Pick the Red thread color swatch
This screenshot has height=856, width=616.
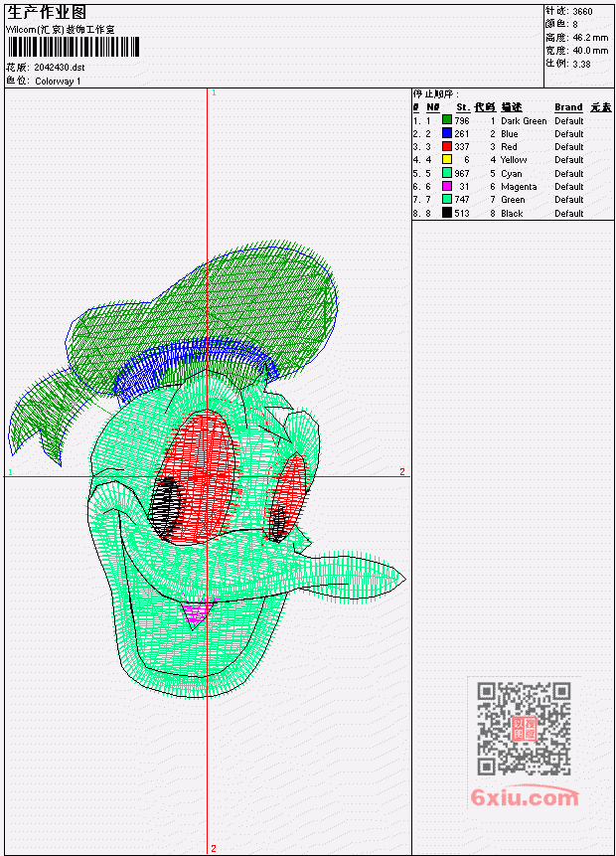click(447, 147)
